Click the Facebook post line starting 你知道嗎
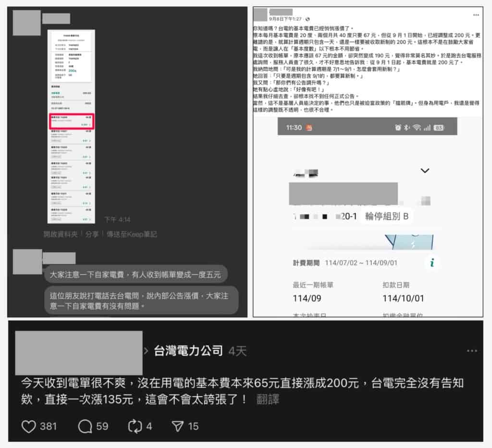 click(304, 28)
